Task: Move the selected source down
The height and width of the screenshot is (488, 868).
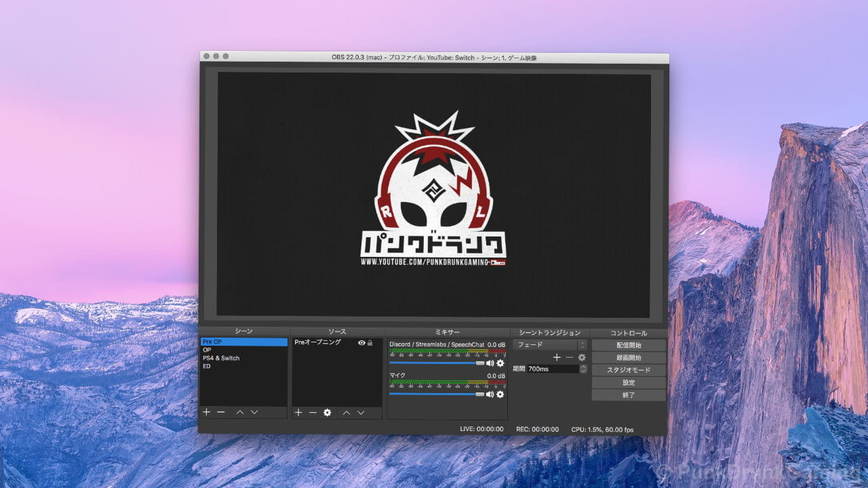Action: tap(361, 412)
